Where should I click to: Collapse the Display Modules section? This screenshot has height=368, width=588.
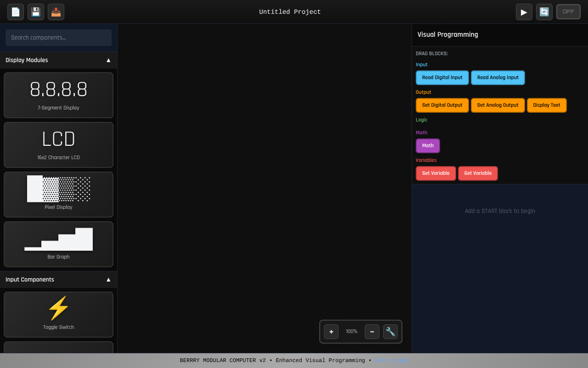pyautogui.click(x=108, y=60)
